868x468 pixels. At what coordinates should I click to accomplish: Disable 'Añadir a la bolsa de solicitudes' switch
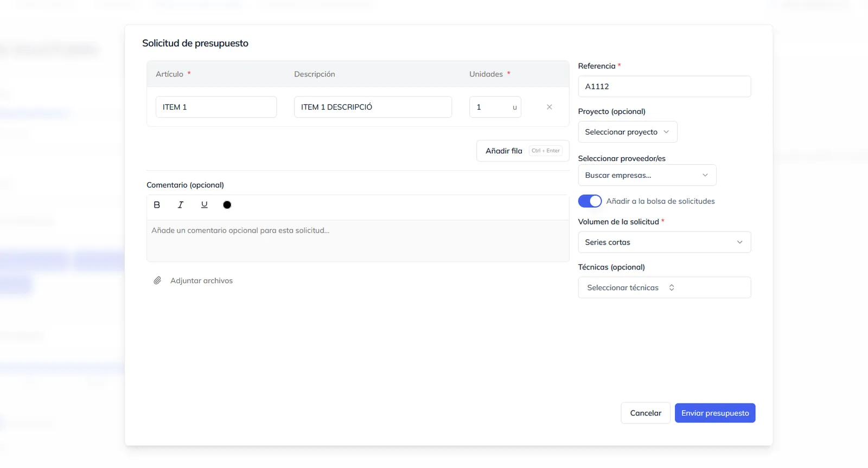click(x=590, y=201)
